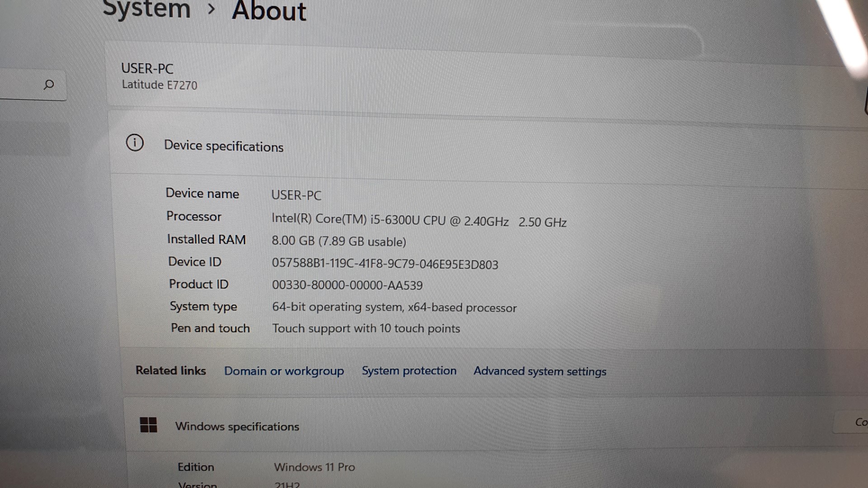This screenshot has height=488, width=868.
Task: Focus the settings search field
Action: coord(33,84)
